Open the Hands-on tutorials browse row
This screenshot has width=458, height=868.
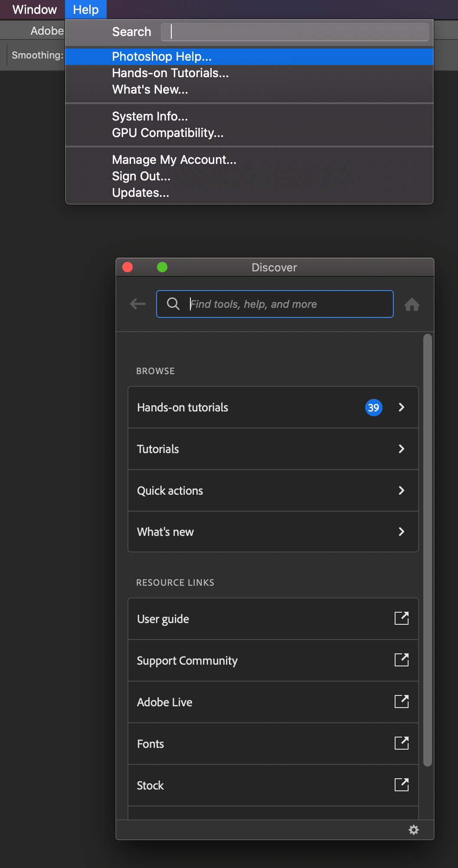pos(273,408)
